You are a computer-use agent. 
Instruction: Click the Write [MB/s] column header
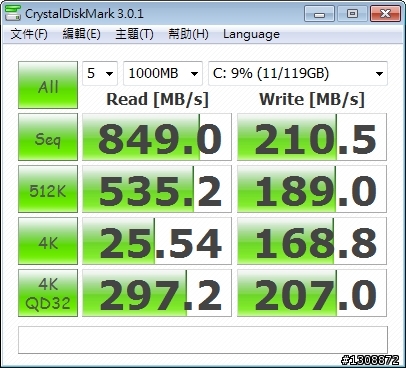coord(312,99)
